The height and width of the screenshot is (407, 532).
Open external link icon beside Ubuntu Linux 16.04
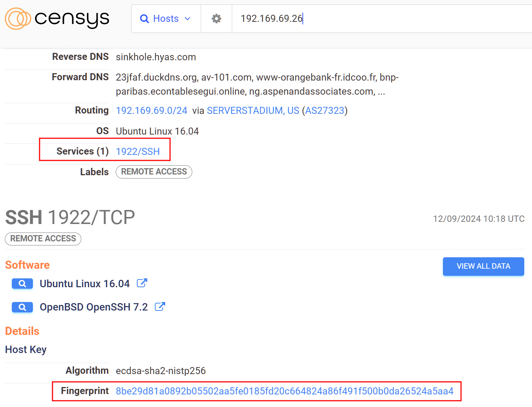tap(142, 283)
